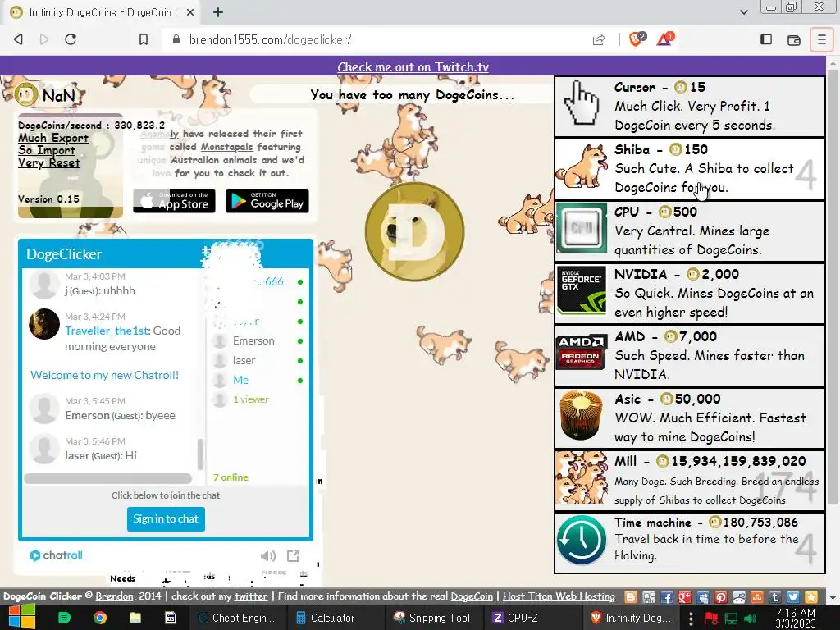Image resolution: width=840 pixels, height=630 pixels.
Task: Switch to Snipping Tool in taskbar
Action: click(431, 618)
